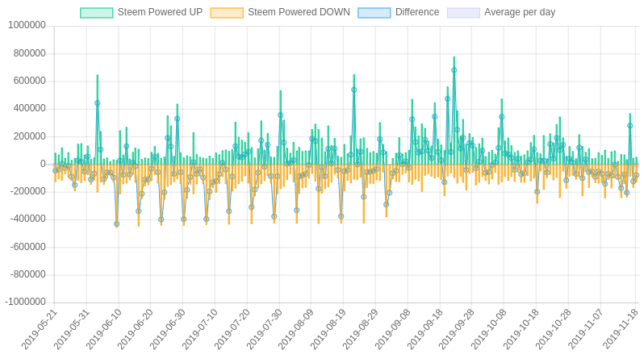Click the 2019-09-08 date label
The image size is (644, 363).
[392, 329]
